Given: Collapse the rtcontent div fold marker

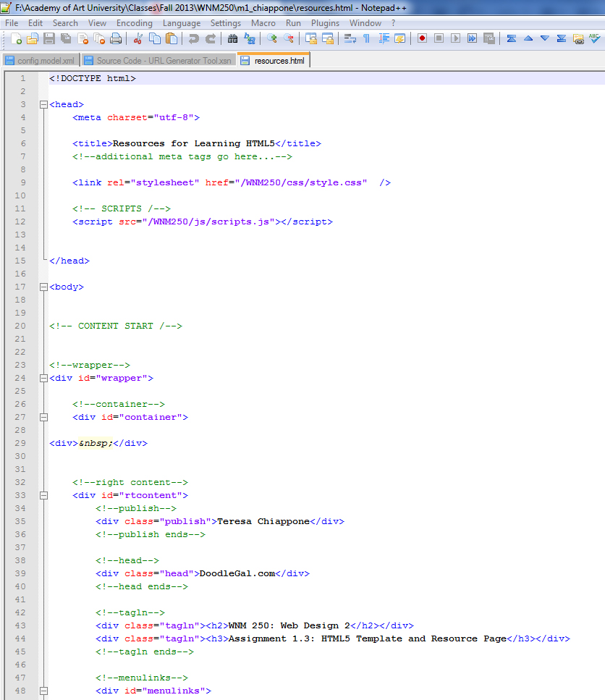Looking at the screenshot, I should point(43,496).
